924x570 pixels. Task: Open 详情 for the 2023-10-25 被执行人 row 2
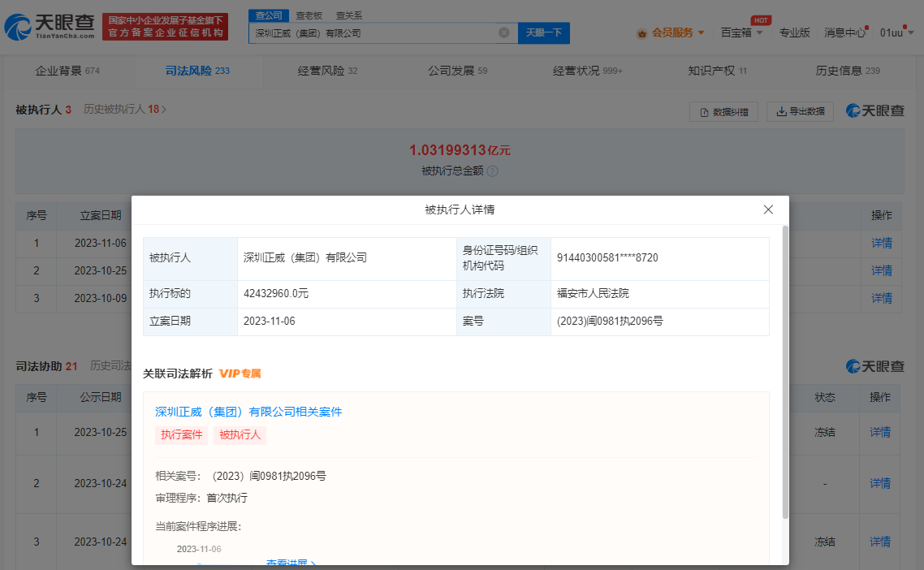pyautogui.click(x=882, y=270)
